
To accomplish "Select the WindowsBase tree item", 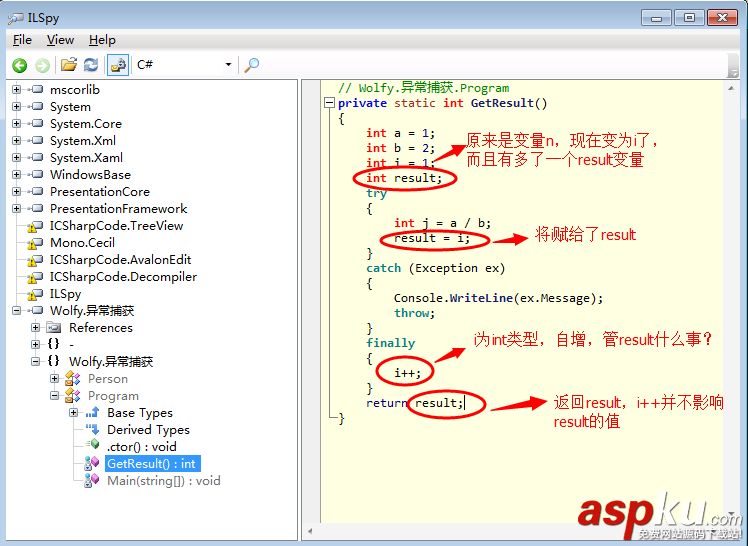I will click(x=90, y=175).
